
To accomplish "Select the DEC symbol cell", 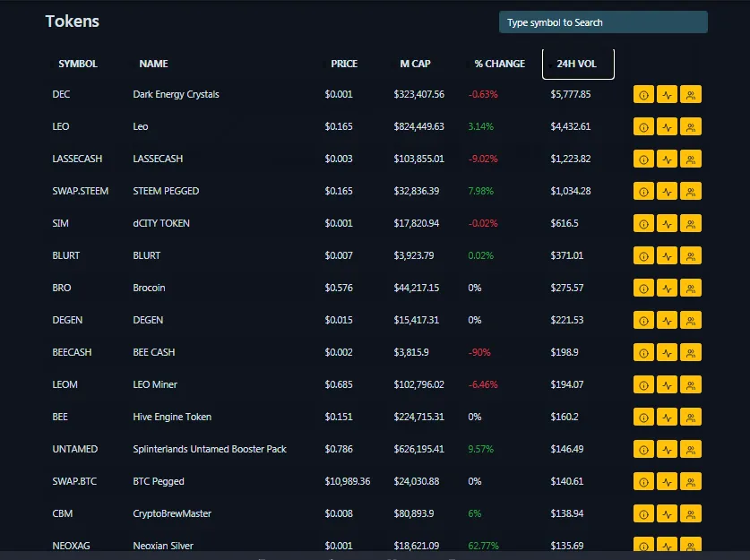I will coord(61,94).
